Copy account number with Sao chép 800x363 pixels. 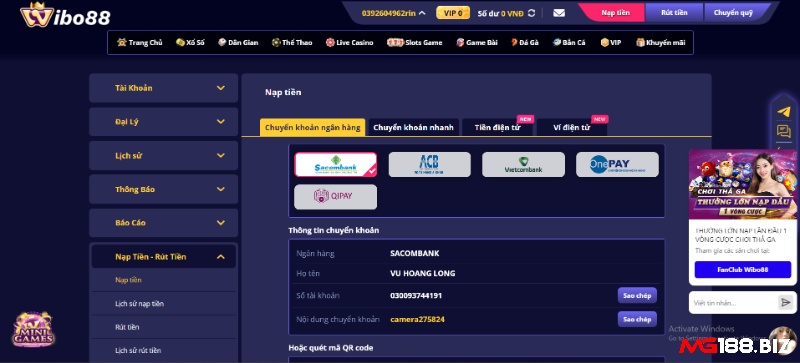click(637, 295)
